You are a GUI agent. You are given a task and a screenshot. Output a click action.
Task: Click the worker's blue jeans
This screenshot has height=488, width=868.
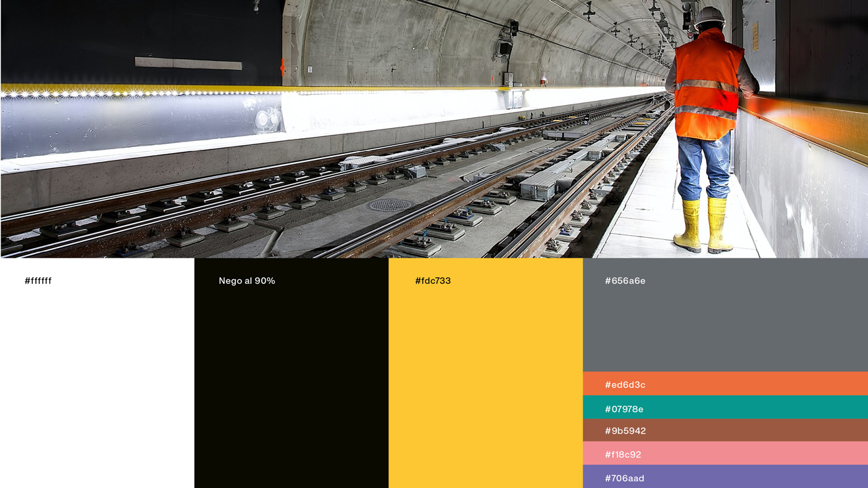point(705,166)
